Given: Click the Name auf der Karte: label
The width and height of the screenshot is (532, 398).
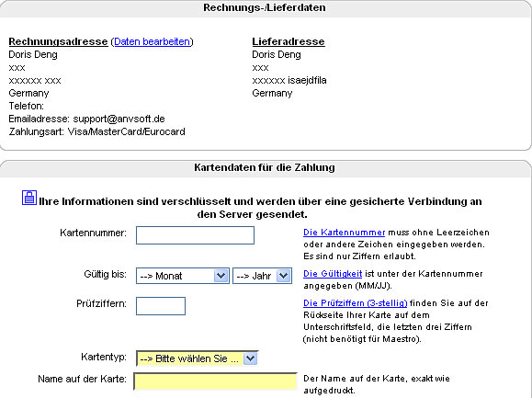Looking at the screenshot, I should point(83,379).
